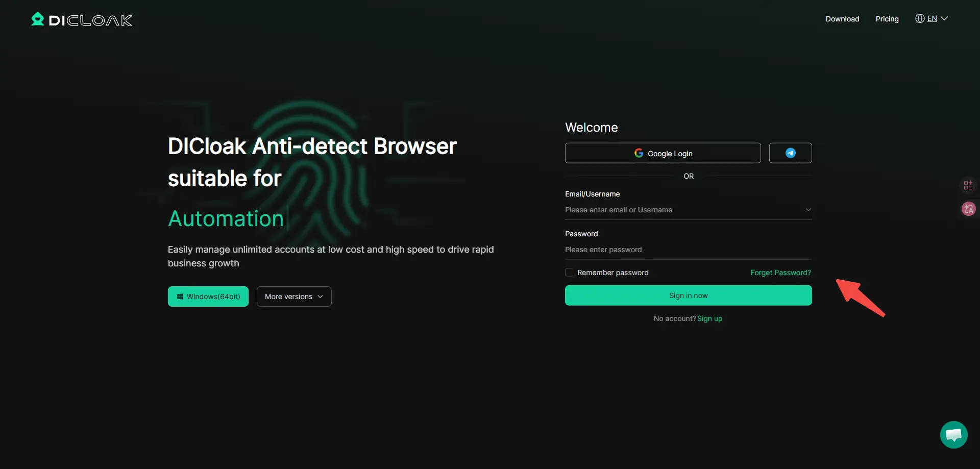Expand the EN language dropdown chevron
980x469 pixels.
944,19
